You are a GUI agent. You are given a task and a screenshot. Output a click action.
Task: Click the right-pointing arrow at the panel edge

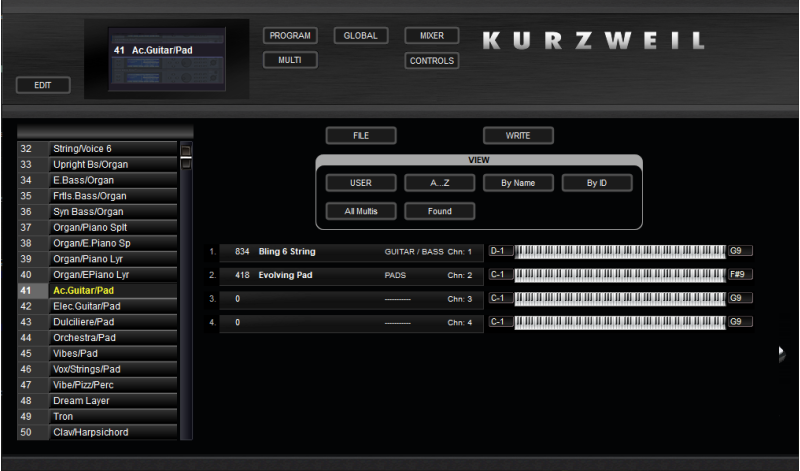782,353
